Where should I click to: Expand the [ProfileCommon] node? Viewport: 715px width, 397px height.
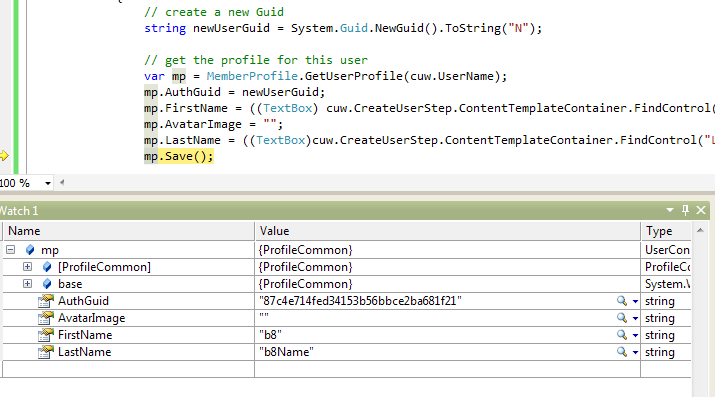[x=27, y=267]
